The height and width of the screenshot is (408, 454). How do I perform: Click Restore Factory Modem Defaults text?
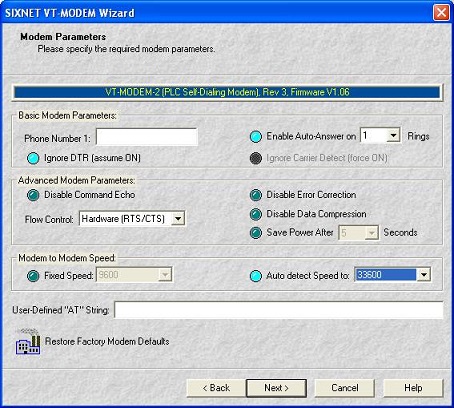[107, 342]
